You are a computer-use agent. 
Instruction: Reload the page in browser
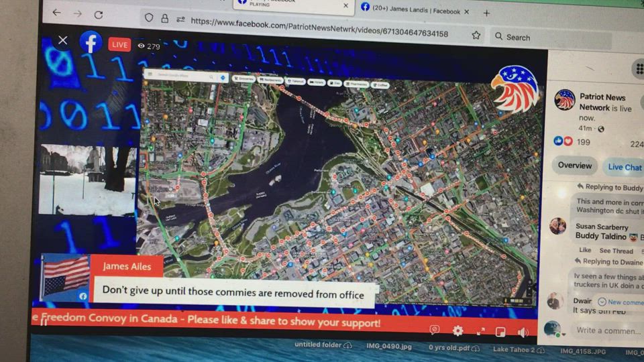tap(99, 15)
